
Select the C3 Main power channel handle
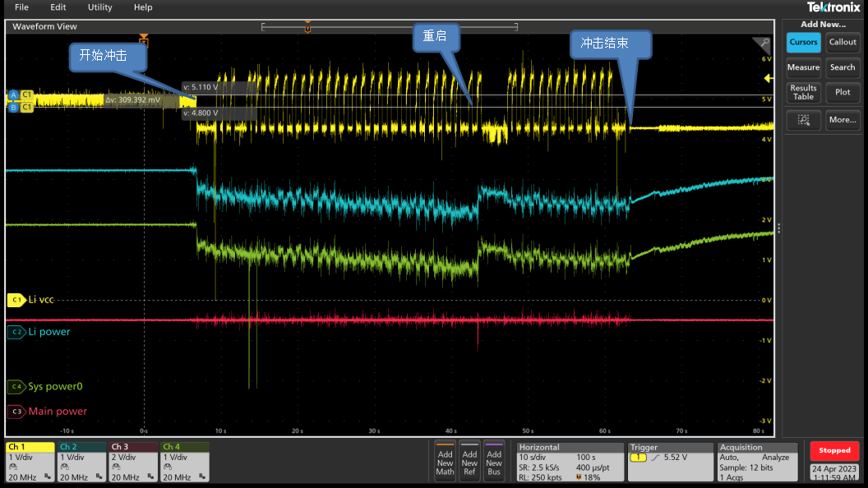click(x=16, y=412)
